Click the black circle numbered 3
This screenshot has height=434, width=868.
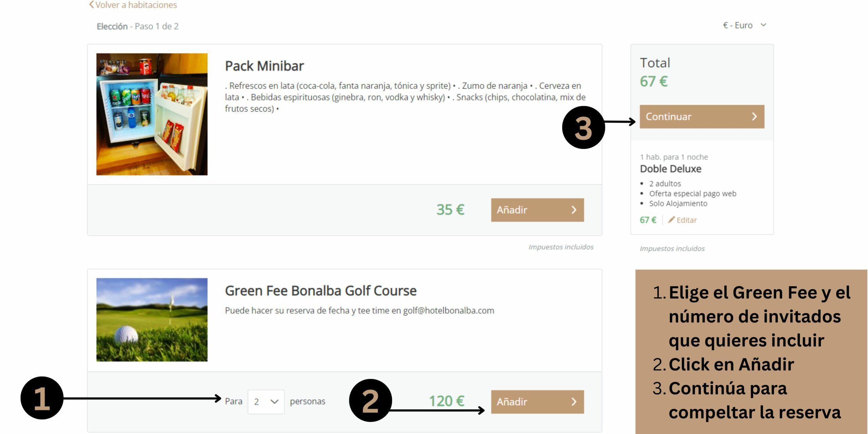click(584, 127)
